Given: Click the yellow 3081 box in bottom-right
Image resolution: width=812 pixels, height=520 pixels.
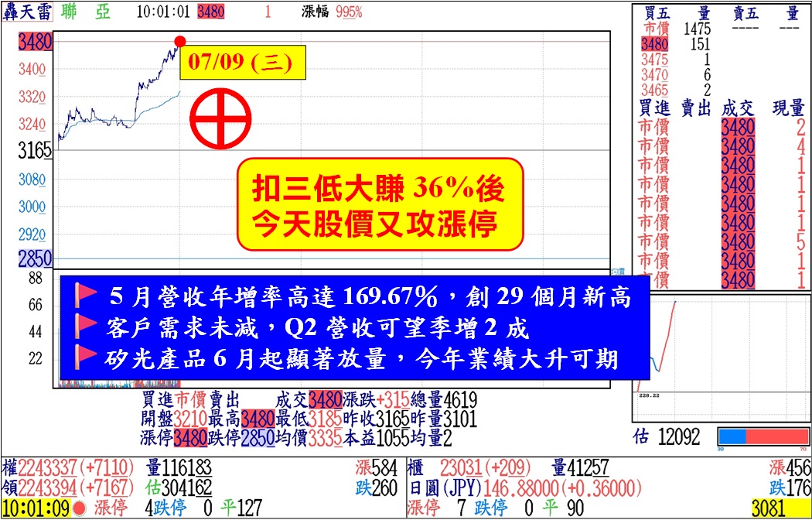Looking at the screenshot, I should tap(780, 508).
